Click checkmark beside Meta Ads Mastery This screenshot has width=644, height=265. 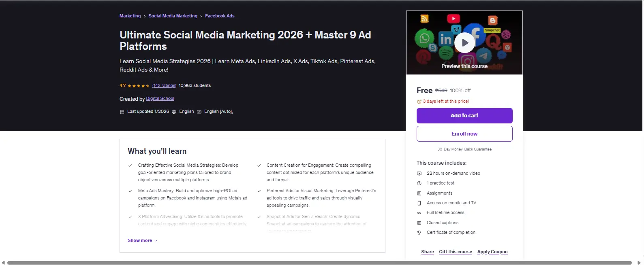tap(130, 191)
